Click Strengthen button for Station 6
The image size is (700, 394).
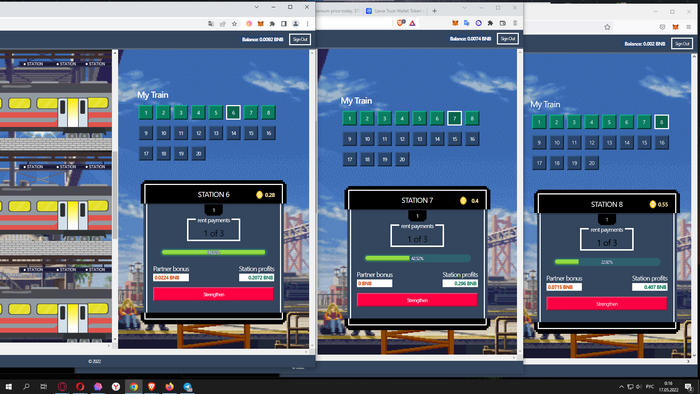[213, 294]
